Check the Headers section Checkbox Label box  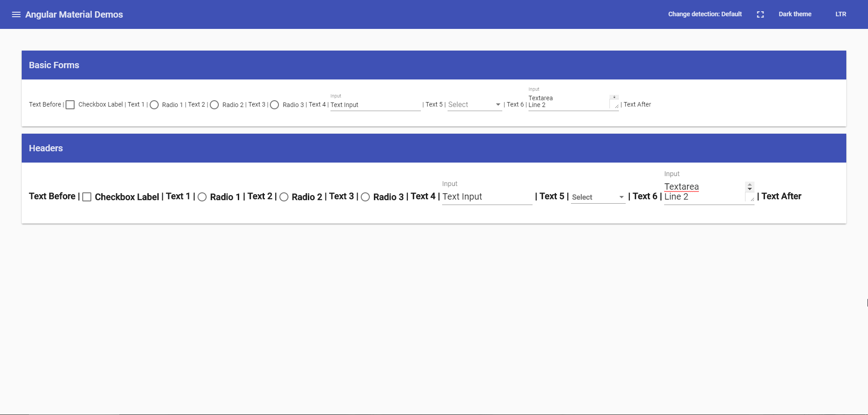click(x=87, y=197)
